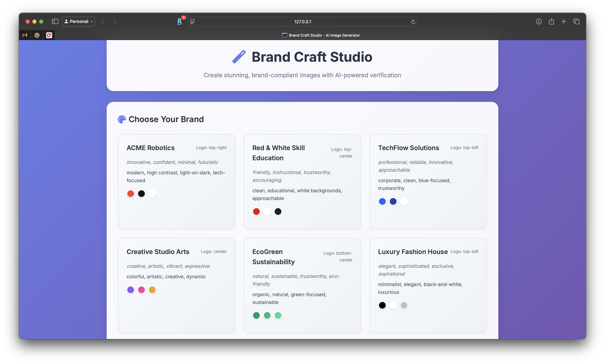Open the Gmail pinned tab
This screenshot has width=605, height=364.
(24, 35)
